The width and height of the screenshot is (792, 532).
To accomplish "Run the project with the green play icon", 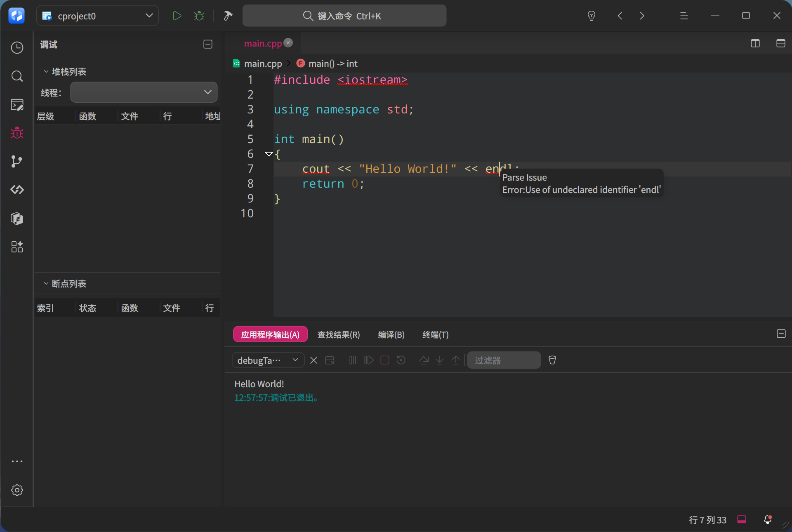I will click(x=177, y=16).
